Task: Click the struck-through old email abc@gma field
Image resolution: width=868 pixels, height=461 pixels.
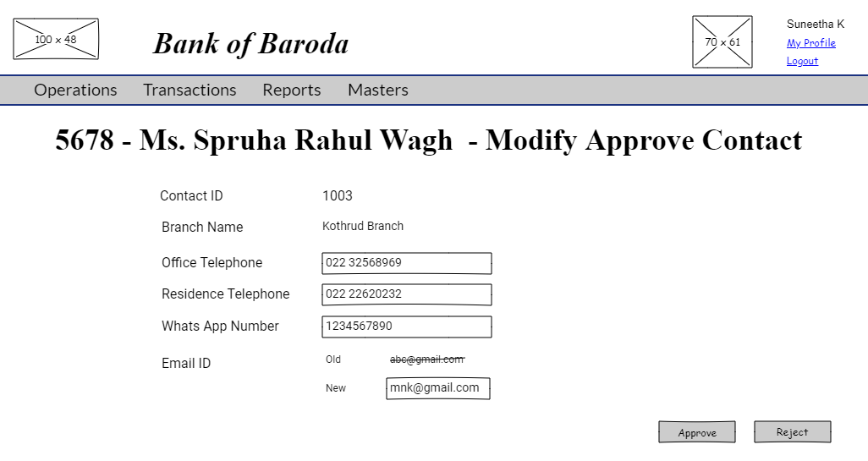Action: coord(410,359)
